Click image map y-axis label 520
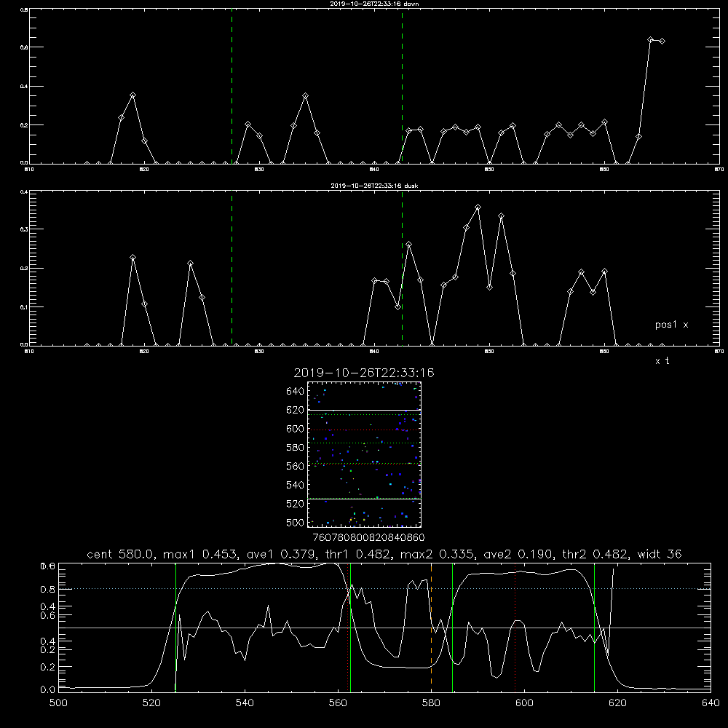728x728 pixels. click(296, 504)
